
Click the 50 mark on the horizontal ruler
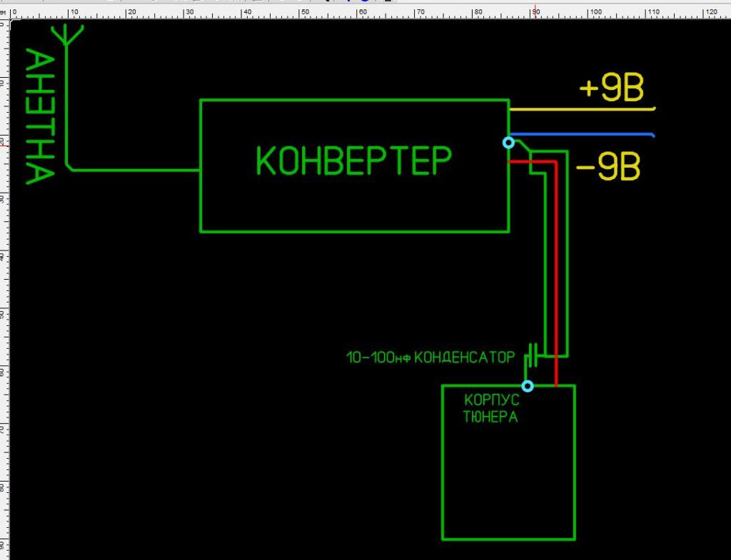click(304, 12)
